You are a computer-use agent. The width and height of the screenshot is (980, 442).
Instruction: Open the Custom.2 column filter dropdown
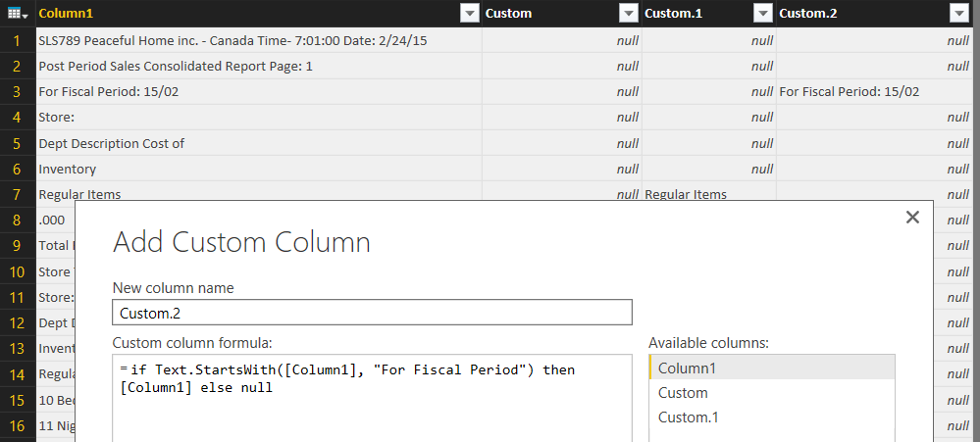point(959,14)
